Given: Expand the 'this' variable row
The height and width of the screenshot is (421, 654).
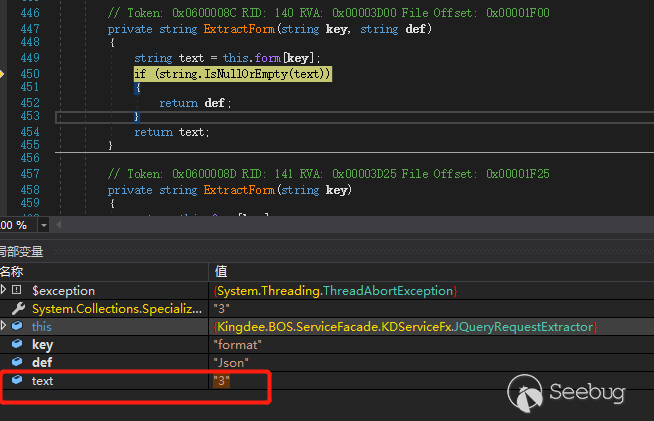Looking at the screenshot, I should click(x=3, y=325).
